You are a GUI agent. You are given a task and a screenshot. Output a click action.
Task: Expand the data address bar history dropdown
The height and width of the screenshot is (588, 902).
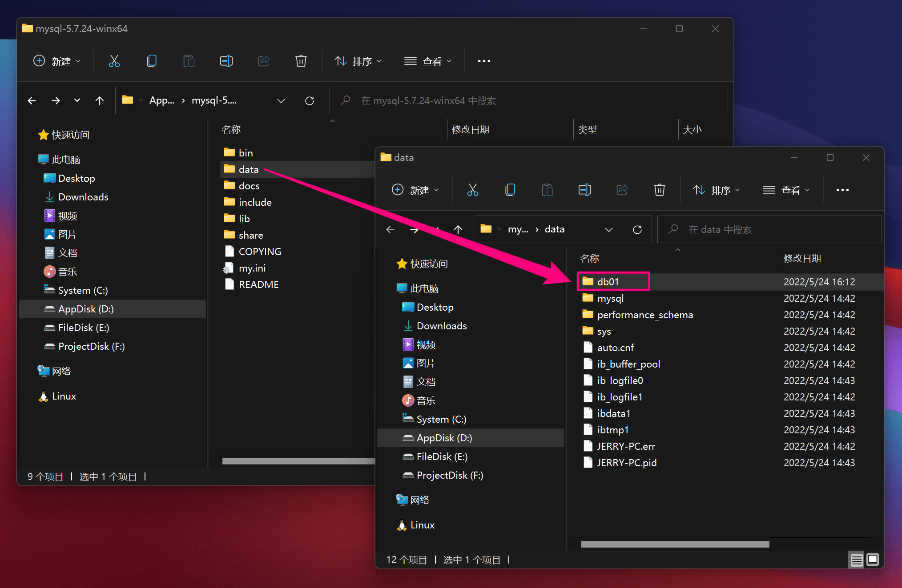(x=609, y=229)
